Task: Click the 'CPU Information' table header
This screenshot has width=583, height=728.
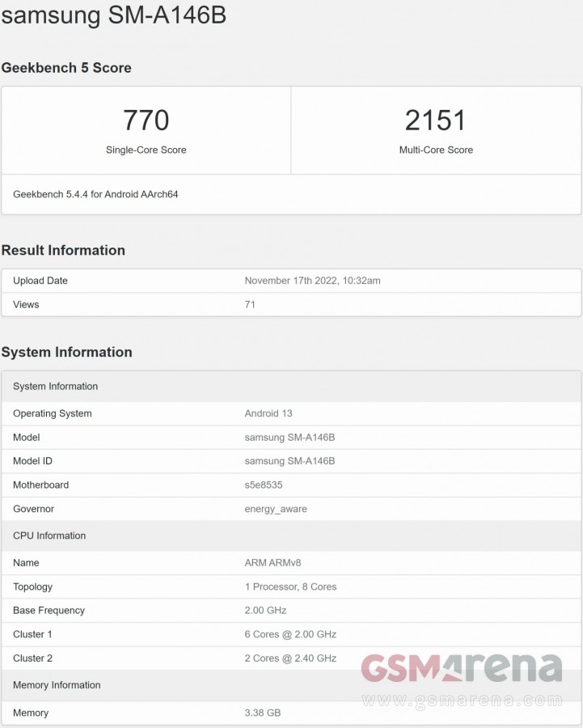Action: 291,535
